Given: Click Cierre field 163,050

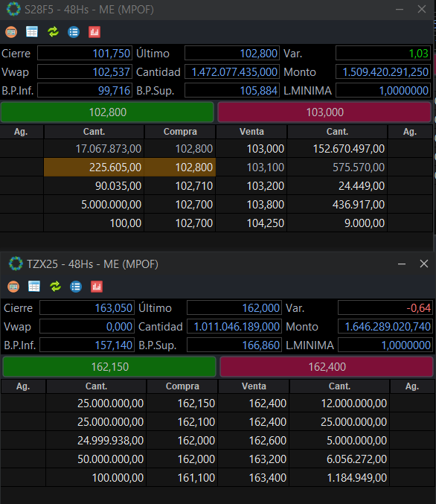Looking at the screenshot, I should pos(87,308).
